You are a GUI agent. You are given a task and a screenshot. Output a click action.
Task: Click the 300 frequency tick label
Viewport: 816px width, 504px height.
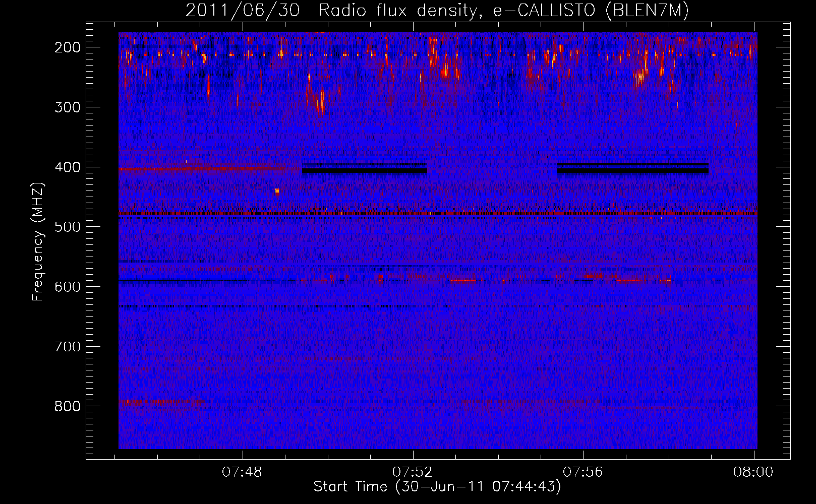pyautogui.click(x=68, y=107)
